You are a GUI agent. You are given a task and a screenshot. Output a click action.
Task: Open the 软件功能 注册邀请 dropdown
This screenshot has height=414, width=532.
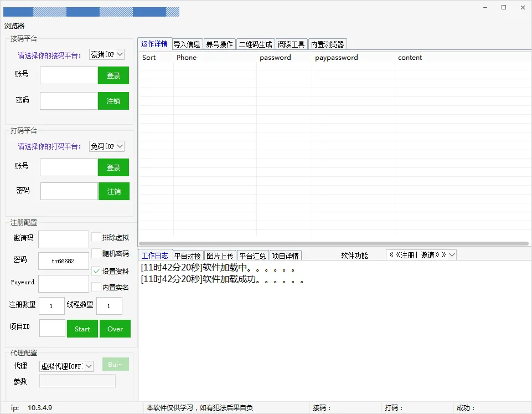tap(421, 255)
